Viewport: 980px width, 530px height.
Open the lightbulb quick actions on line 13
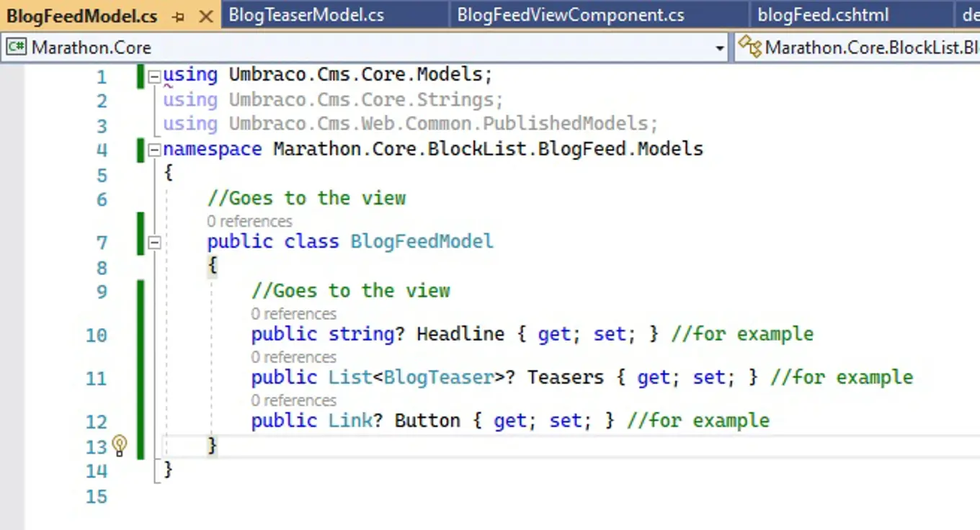[x=120, y=445]
